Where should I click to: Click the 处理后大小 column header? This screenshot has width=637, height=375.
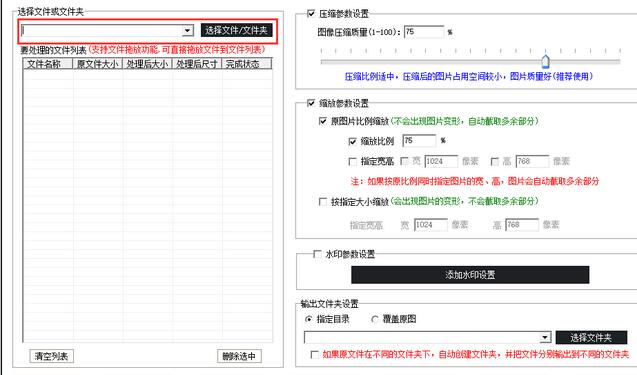[x=147, y=64]
